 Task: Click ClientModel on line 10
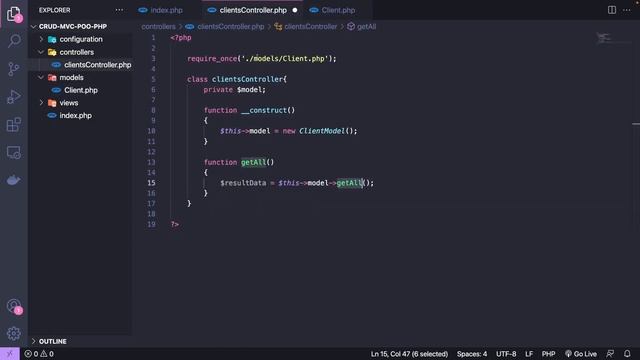click(x=322, y=131)
